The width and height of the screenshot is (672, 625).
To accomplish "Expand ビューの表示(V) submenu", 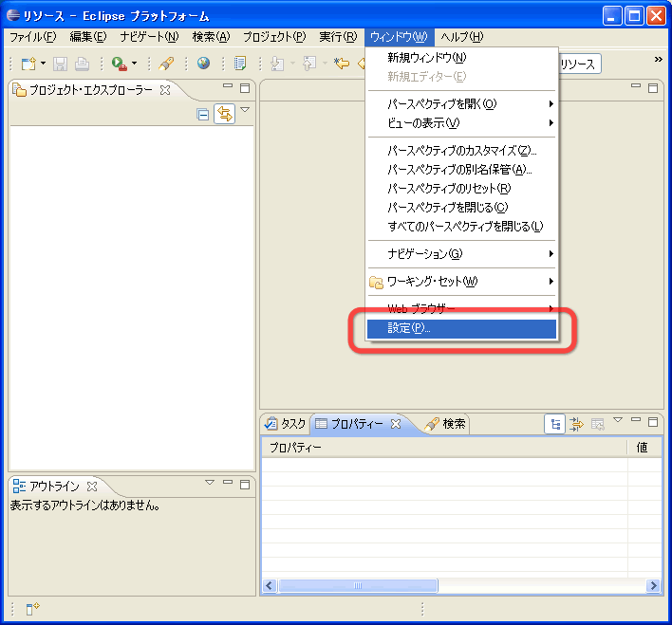I will click(x=462, y=123).
